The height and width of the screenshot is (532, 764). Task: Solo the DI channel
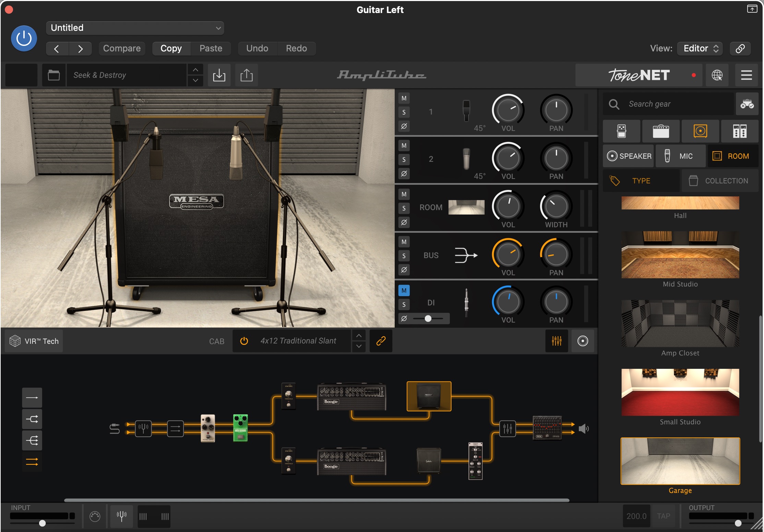[404, 304]
